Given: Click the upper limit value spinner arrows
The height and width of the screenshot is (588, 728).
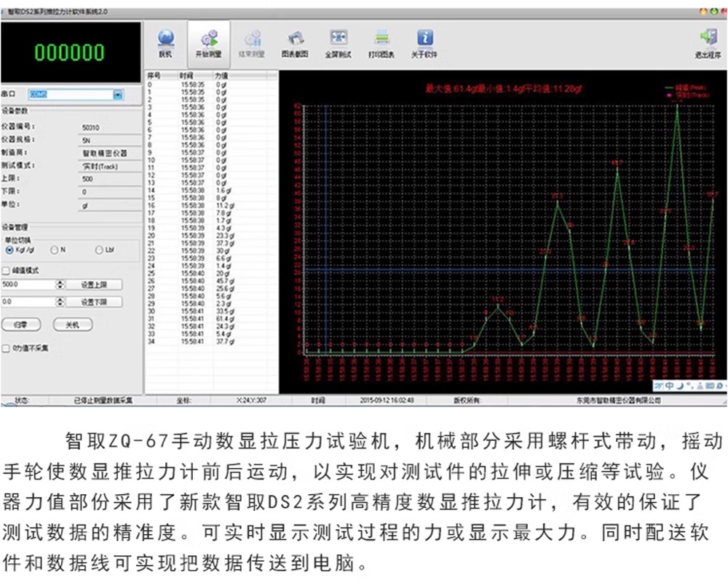Looking at the screenshot, I should coord(60,285).
